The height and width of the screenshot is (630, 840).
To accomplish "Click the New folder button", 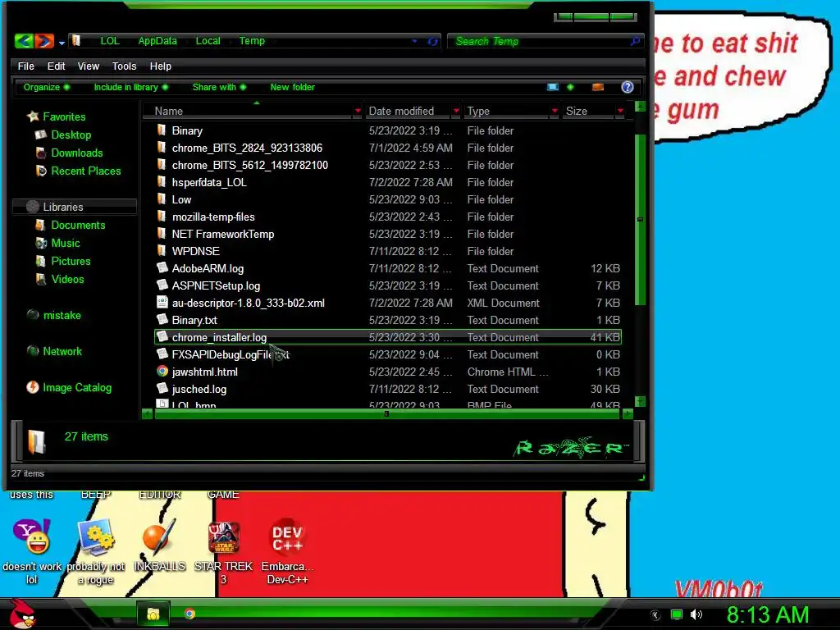I will coord(293,87).
